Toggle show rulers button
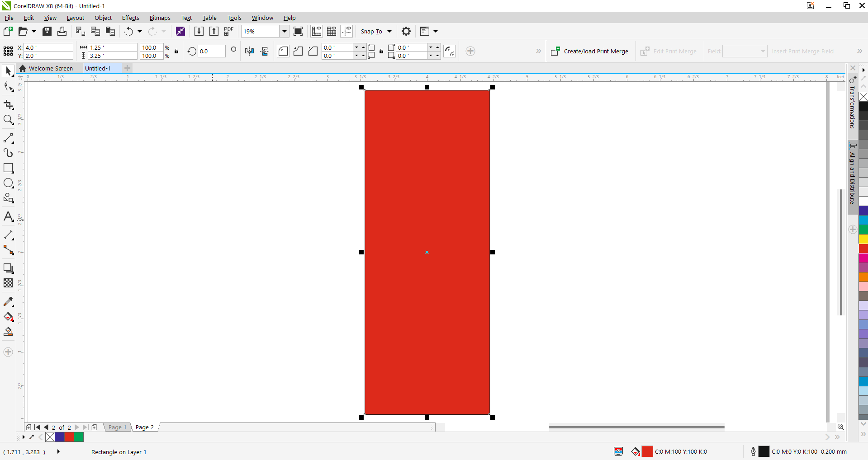868x460 pixels. point(317,31)
